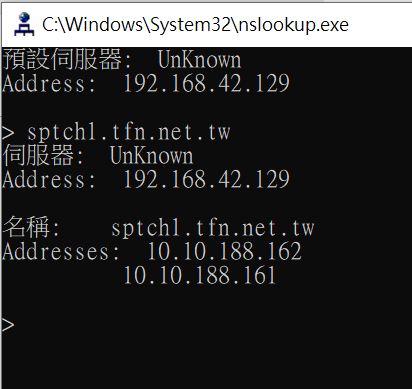The height and width of the screenshot is (389, 412).
Task: Open the nslookup title bar icon menu
Action: (x=24, y=24)
